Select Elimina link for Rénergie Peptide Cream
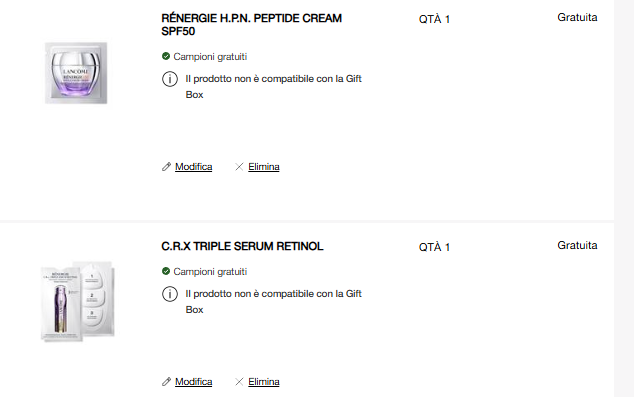 264,167
